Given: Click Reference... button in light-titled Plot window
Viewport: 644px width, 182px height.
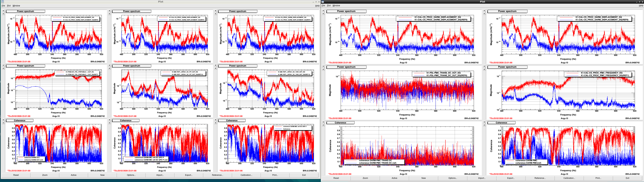Looking at the screenshot, I should pyautogui.click(x=217, y=175).
